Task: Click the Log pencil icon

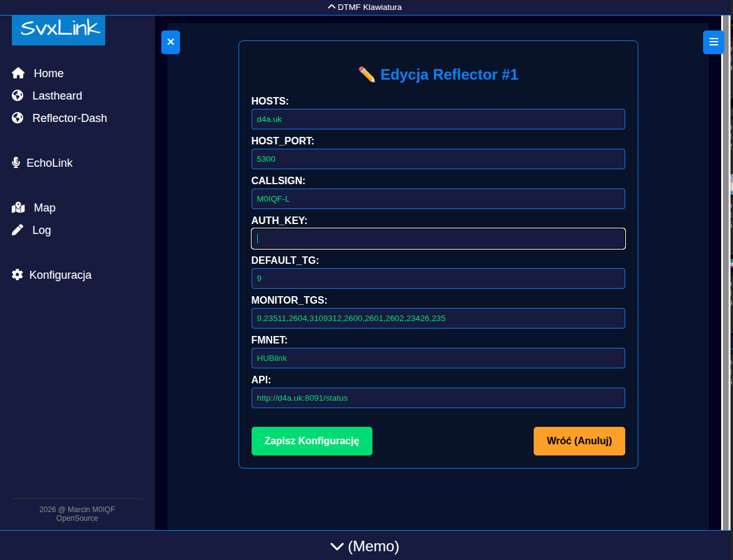Action: coord(18,230)
